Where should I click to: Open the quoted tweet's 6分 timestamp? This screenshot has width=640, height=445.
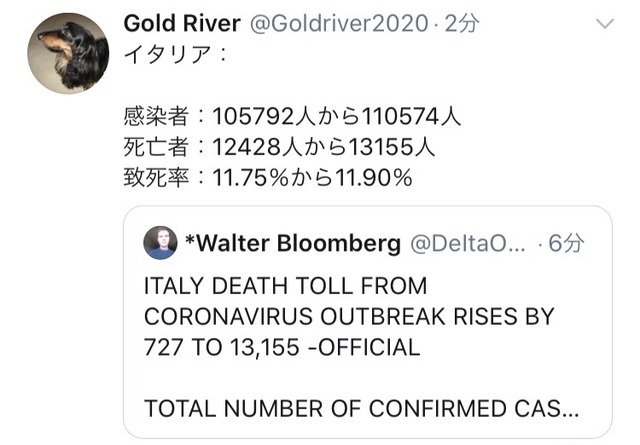pyautogui.click(x=566, y=243)
